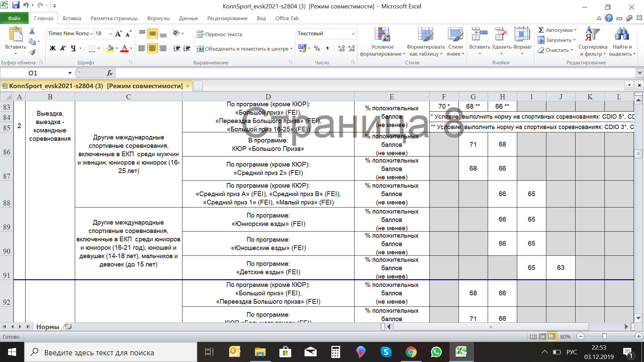Click the Conditional Formatting icon
Screen dimensions: 644x362
tap(382, 35)
